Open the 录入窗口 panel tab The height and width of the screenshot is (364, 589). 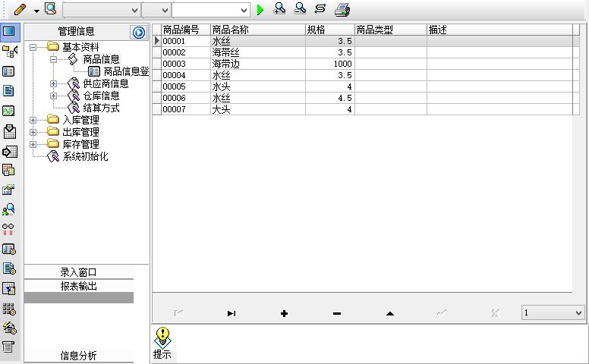[78, 272]
